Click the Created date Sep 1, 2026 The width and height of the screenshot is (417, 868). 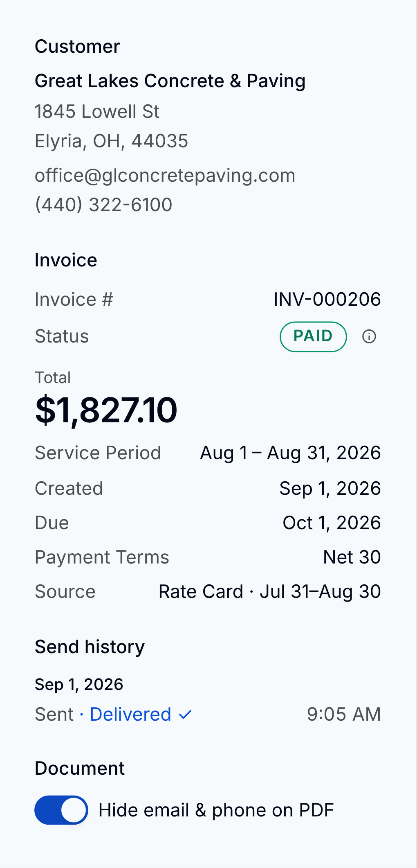coord(330,489)
